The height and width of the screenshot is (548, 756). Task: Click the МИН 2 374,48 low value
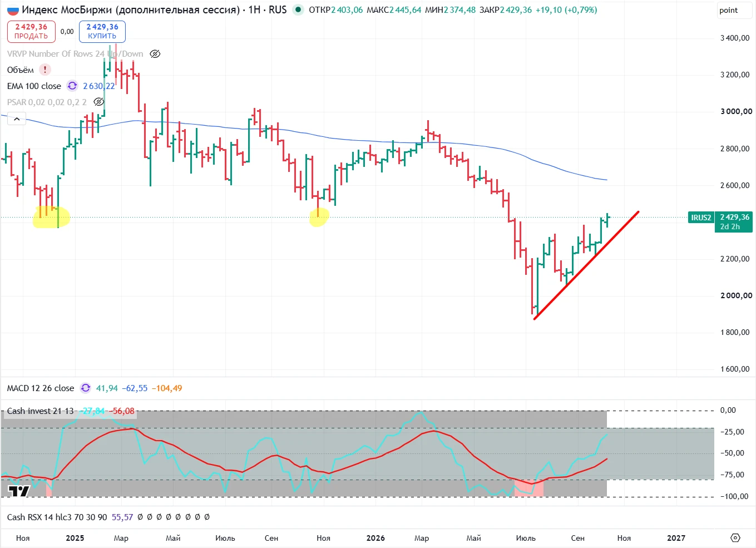(x=450, y=9)
